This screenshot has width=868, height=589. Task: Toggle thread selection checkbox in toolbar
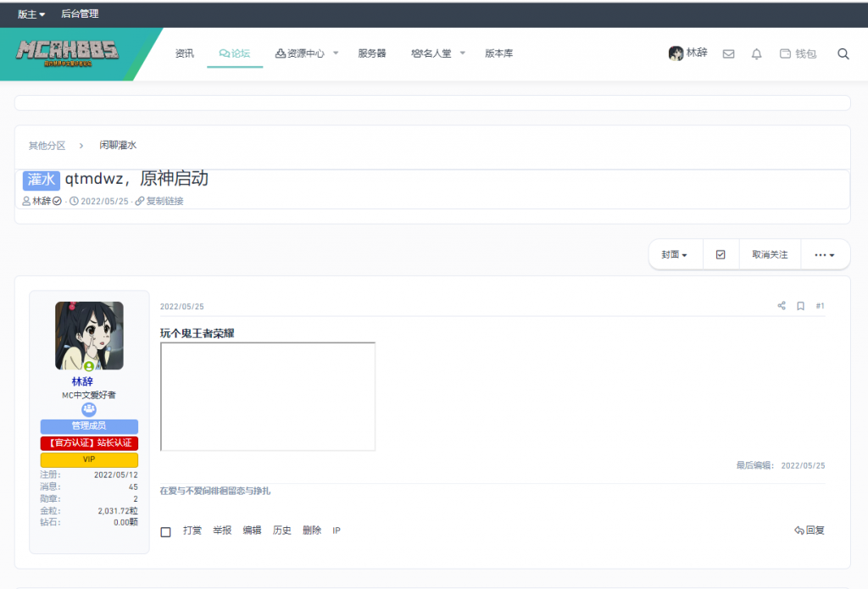(x=721, y=254)
